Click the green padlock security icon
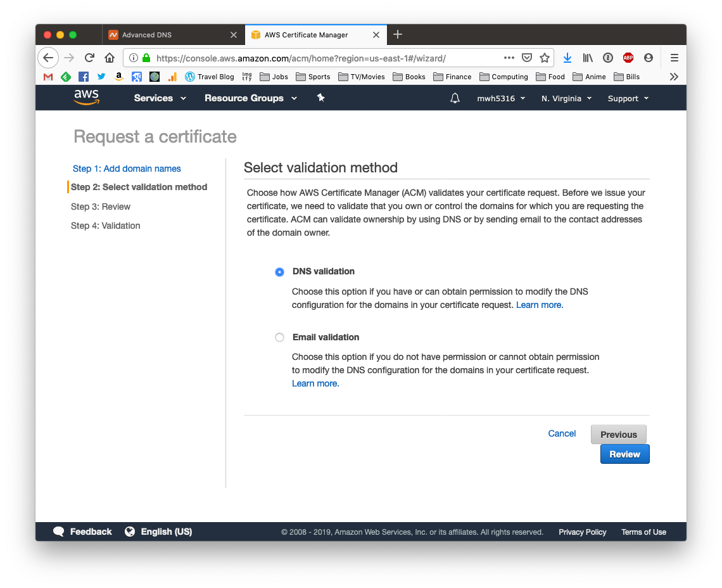Screen dimensions: 722x588 (146, 58)
